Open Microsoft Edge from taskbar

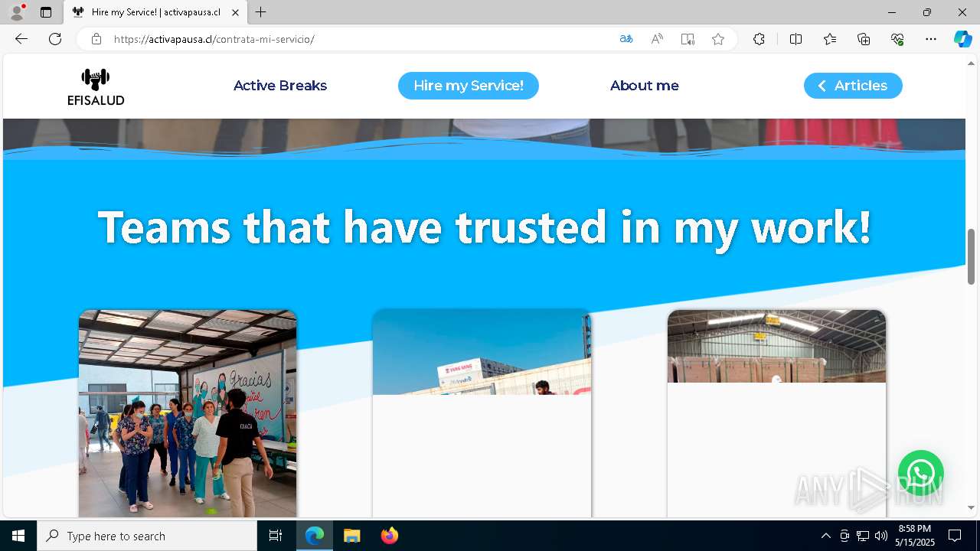click(315, 536)
